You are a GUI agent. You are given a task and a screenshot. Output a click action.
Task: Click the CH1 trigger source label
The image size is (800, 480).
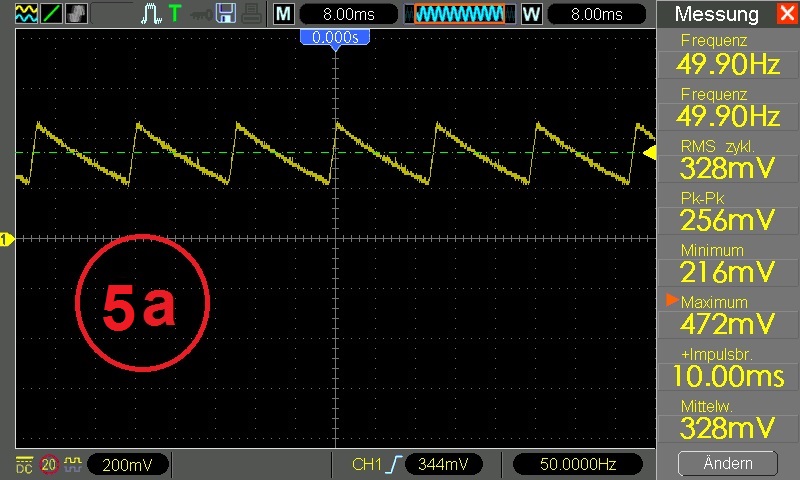[x=366, y=464]
